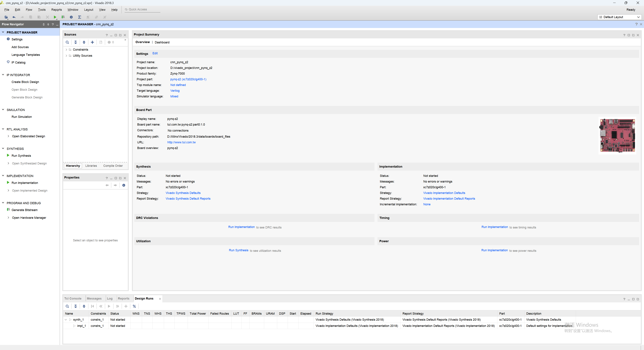644x350 pixels.
Task: Click the pynq-z2 board thumbnail image
Action: tap(617, 135)
